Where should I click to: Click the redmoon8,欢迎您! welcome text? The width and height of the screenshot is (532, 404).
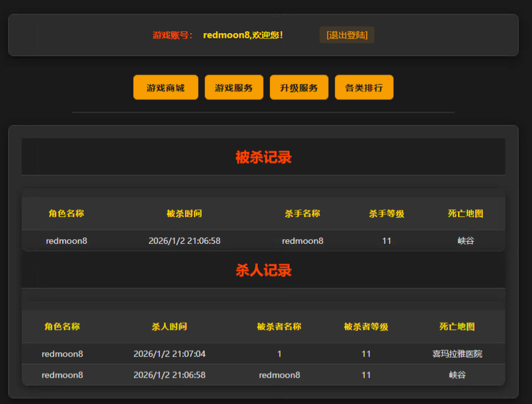[x=243, y=35]
